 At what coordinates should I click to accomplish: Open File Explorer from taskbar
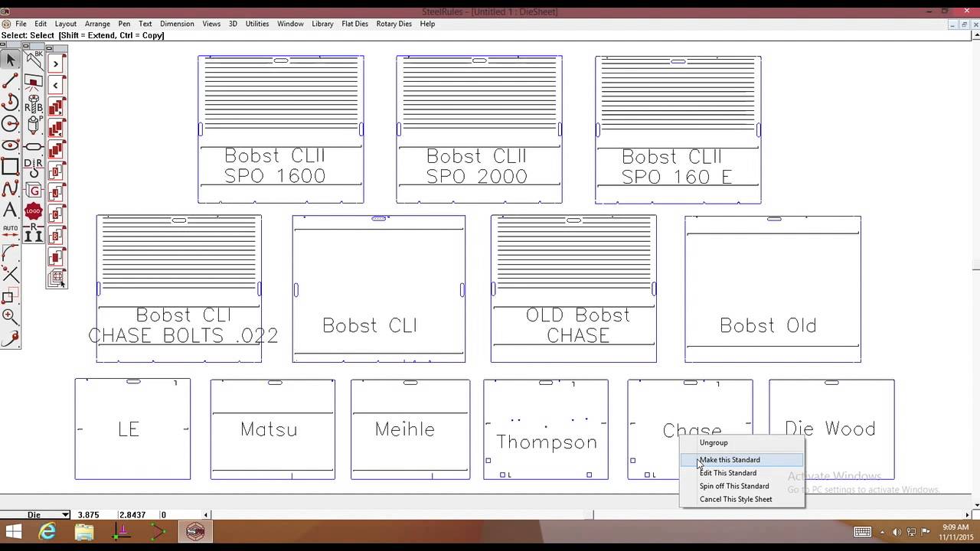(x=84, y=532)
